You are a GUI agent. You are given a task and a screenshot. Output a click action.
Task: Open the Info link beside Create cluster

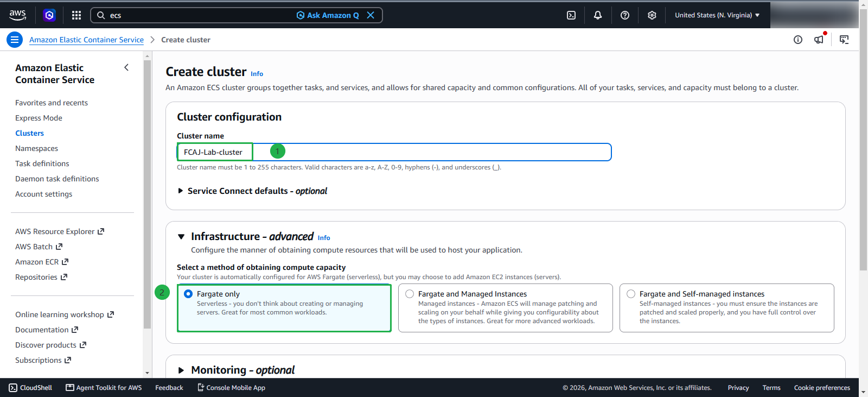tap(257, 74)
